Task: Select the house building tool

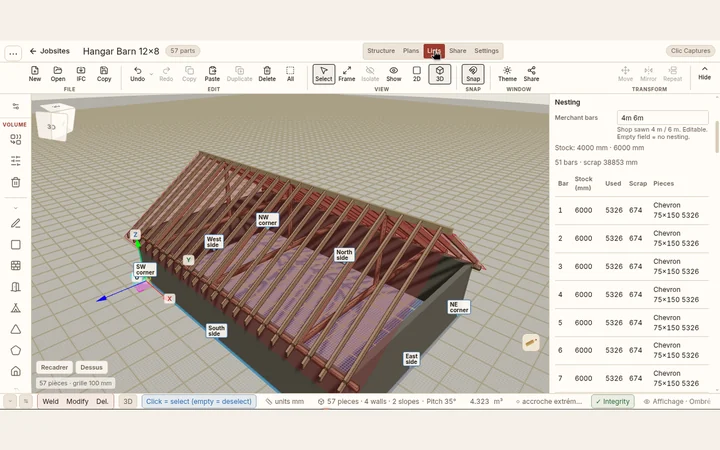Action: 16,371
